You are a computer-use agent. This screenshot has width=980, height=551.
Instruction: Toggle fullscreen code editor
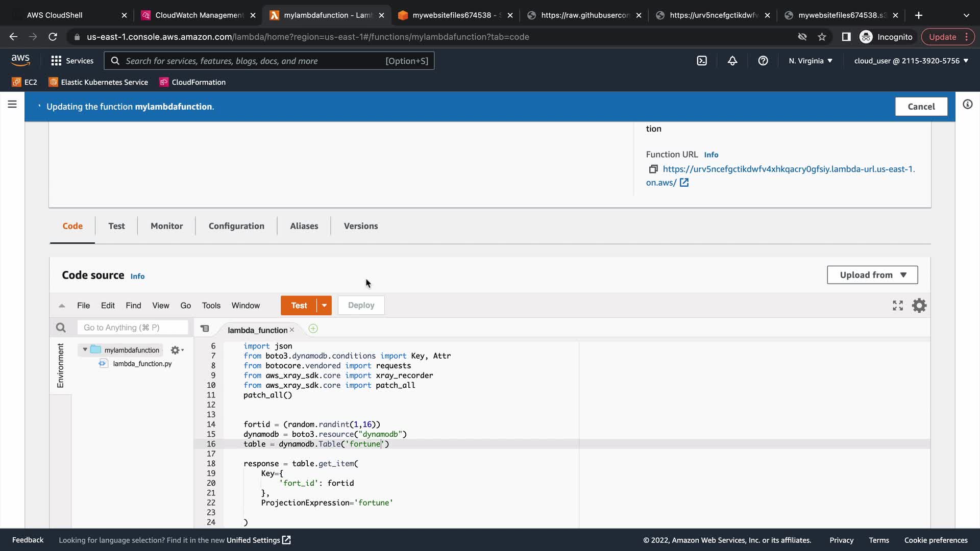(898, 306)
